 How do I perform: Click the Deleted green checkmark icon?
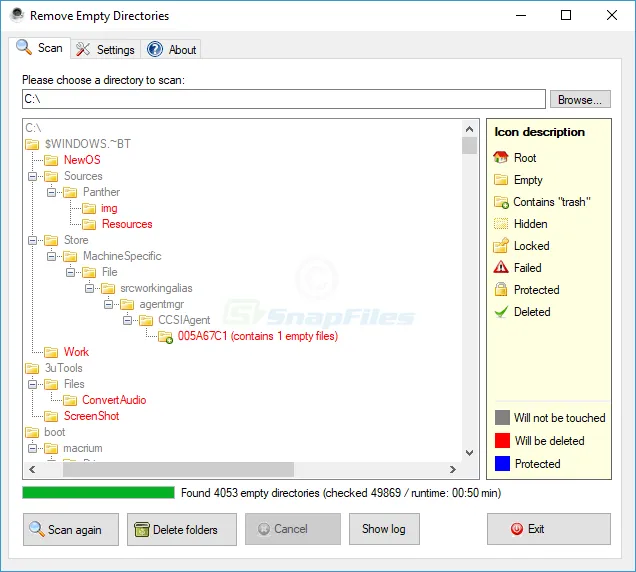(501, 312)
